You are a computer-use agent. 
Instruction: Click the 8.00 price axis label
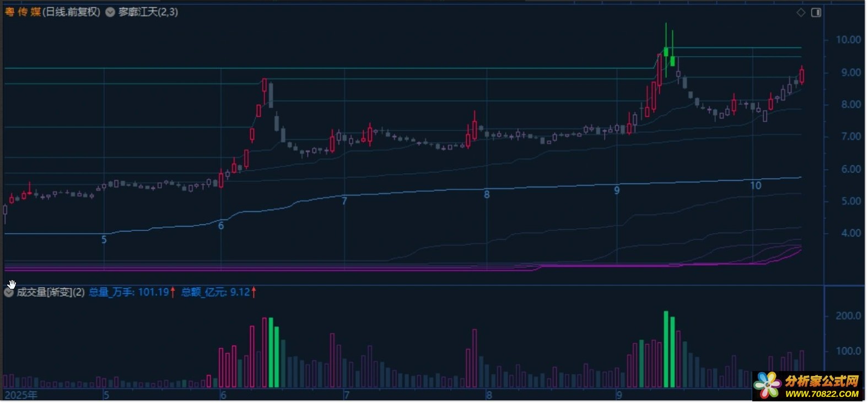pyautogui.click(x=851, y=105)
